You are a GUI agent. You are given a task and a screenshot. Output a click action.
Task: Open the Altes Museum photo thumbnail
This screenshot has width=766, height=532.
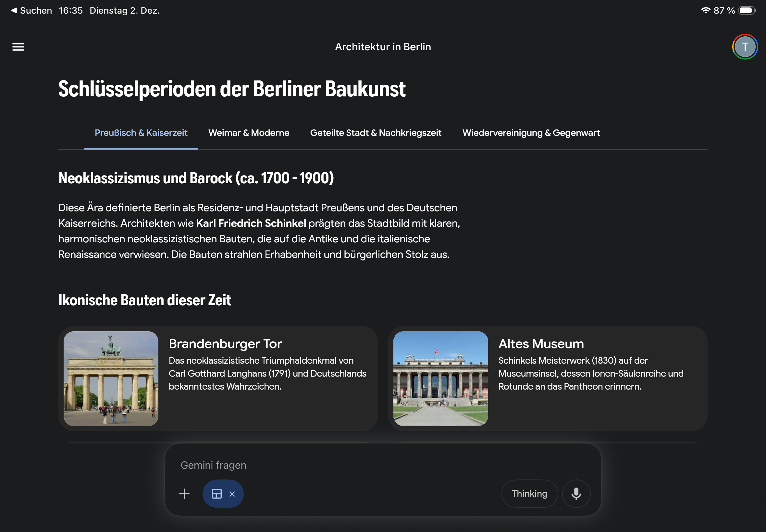click(440, 378)
